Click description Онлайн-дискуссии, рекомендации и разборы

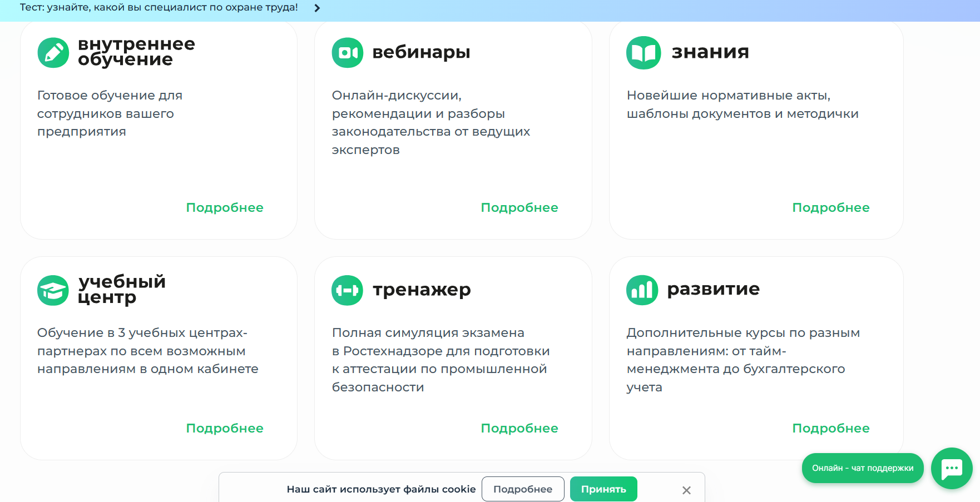pos(431,122)
